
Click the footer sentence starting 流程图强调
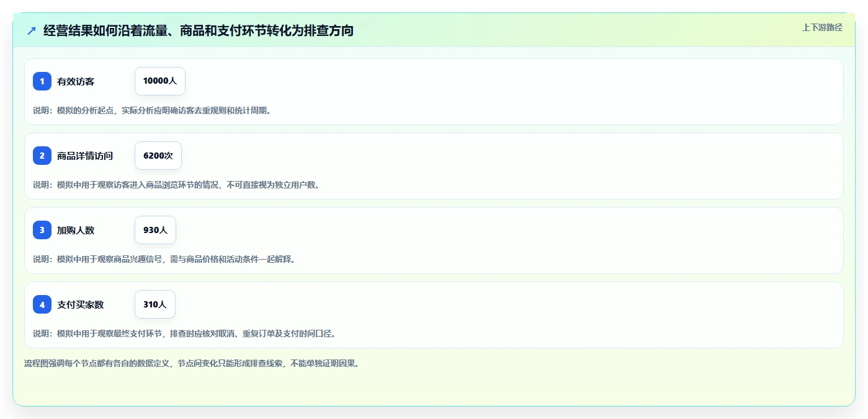[x=192, y=363]
